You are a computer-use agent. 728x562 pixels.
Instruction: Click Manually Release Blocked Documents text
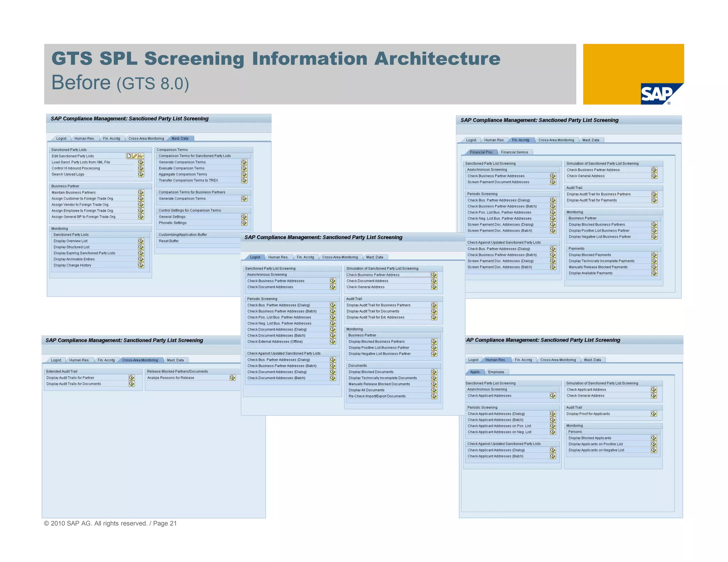[379, 384]
